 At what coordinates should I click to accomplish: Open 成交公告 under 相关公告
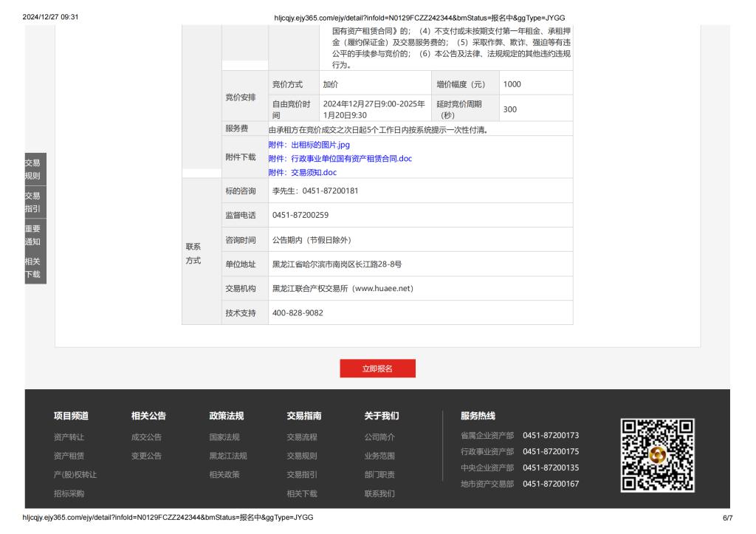(146, 437)
